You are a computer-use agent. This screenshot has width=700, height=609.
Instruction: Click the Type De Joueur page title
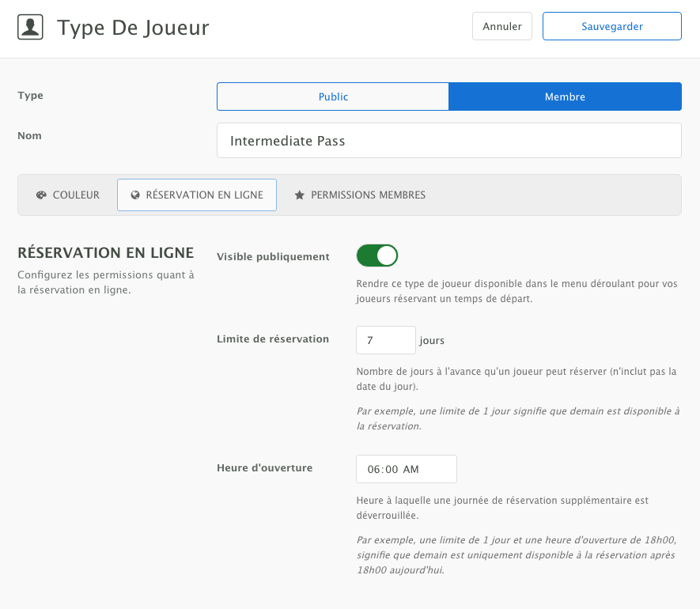pos(133,28)
